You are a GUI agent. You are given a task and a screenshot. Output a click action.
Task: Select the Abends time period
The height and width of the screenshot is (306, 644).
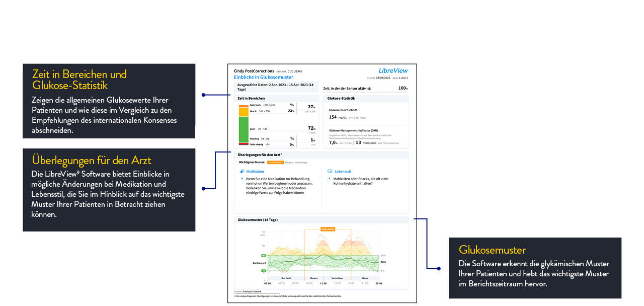tap(365, 278)
